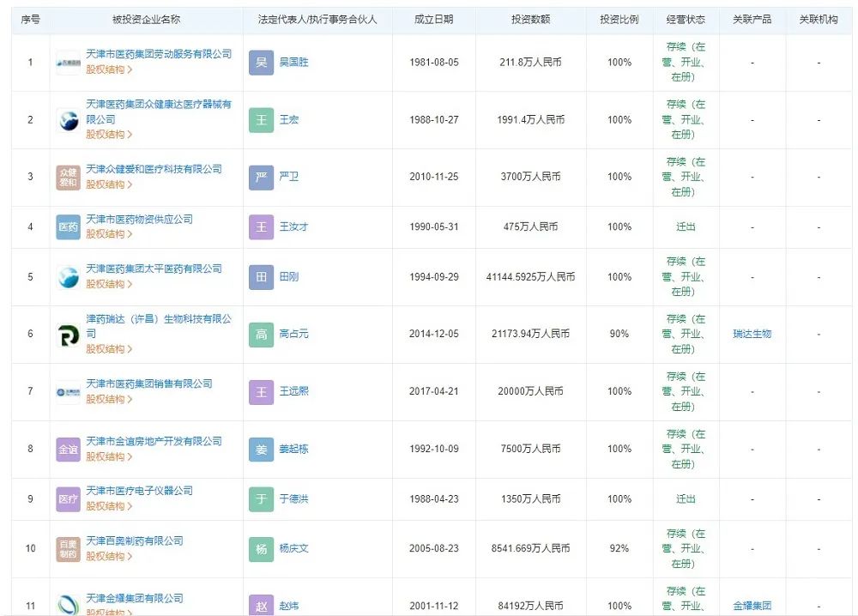Expand 股权结构 under 天津市医药物资供应公司
858x616 pixels.
click(109, 234)
